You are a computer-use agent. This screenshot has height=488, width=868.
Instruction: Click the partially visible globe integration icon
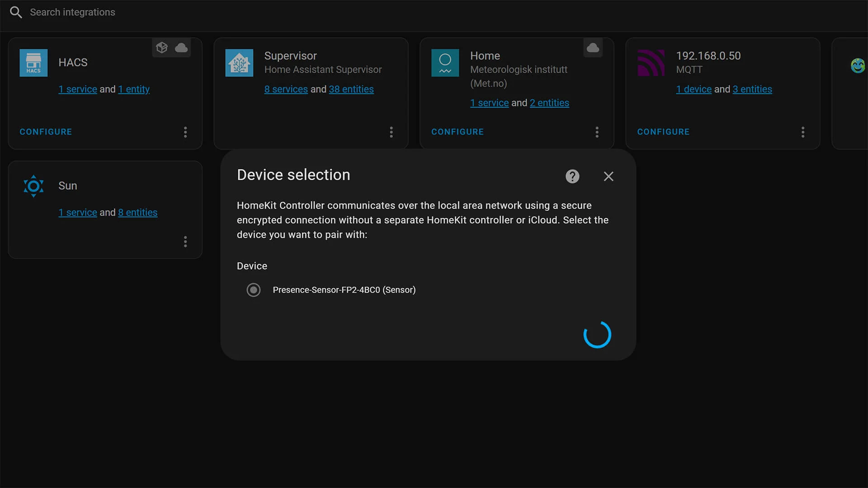pyautogui.click(x=858, y=66)
